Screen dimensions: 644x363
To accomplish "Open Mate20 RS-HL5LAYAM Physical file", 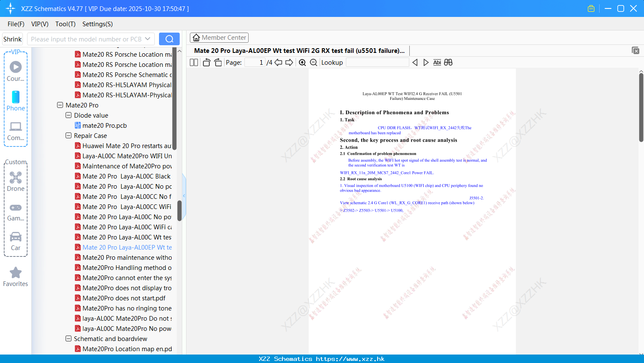I will [123, 85].
